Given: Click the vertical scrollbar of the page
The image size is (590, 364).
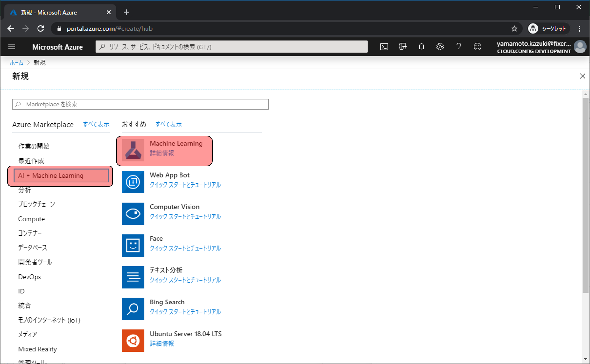Looking at the screenshot, I should [585, 194].
